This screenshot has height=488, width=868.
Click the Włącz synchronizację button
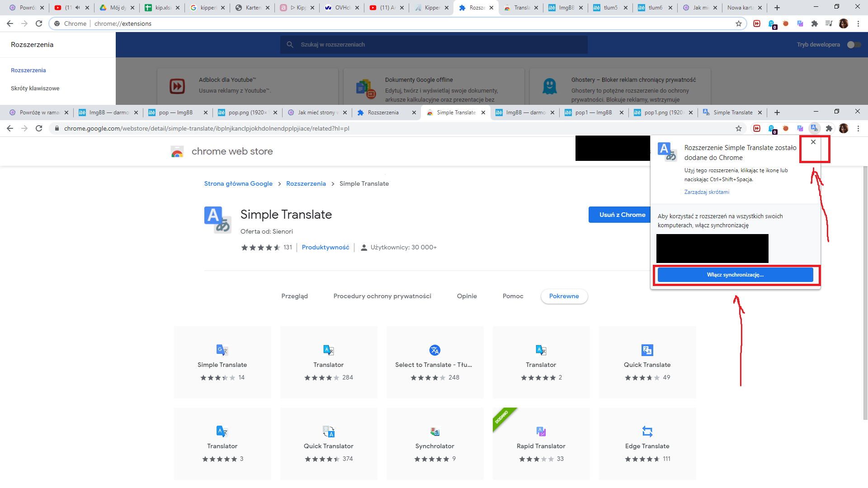click(735, 275)
